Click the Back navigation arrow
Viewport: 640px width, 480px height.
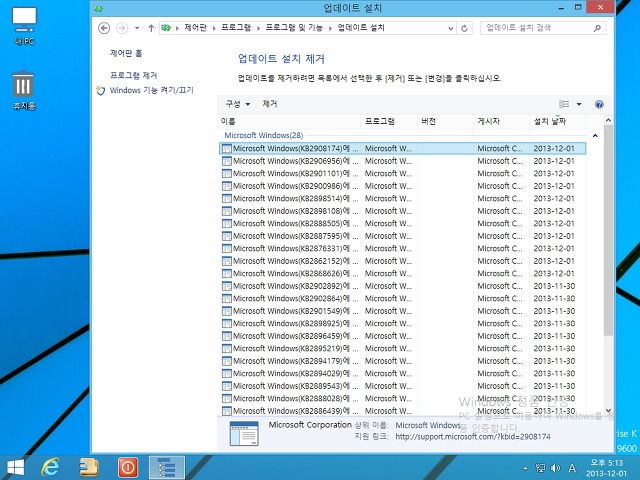[x=104, y=28]
